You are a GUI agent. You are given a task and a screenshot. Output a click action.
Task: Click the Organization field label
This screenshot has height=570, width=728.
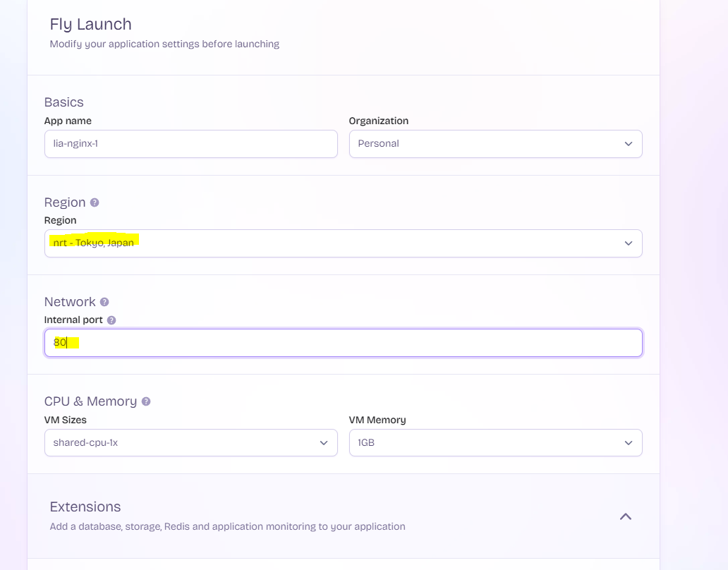point(378,121)
